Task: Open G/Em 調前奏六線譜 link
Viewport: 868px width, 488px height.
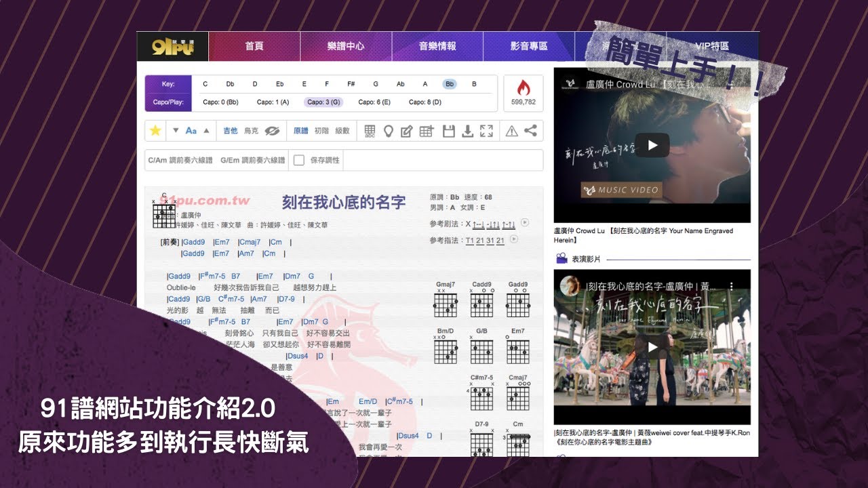Action: [x=253, y=161]
